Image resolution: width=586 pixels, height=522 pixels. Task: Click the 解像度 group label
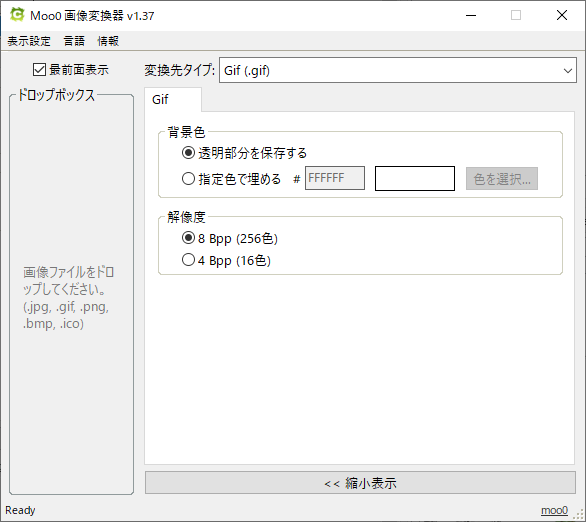point(186,217)
